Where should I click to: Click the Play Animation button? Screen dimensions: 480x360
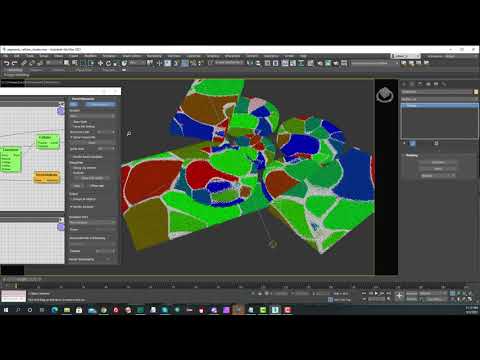[x=376, y=293]
